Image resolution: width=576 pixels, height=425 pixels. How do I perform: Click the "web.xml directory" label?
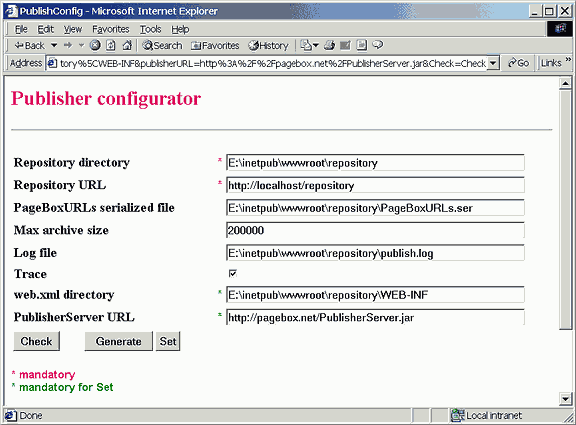coord(64,295)
